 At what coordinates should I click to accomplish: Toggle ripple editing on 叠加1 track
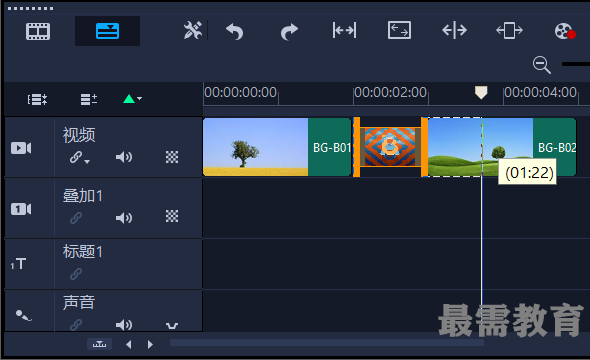pos(76,218)
